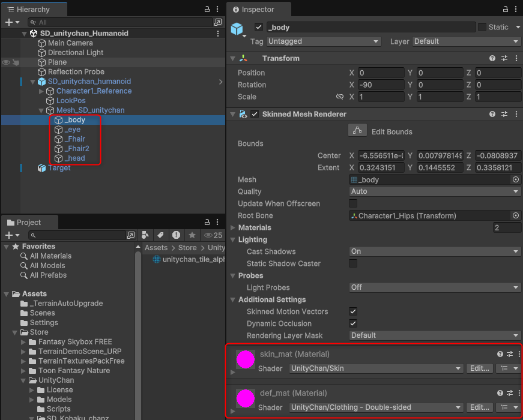This screenshot has height=420, width=523.
Task: Click the Hierarchy search field
Action: [x=120, y=22]
